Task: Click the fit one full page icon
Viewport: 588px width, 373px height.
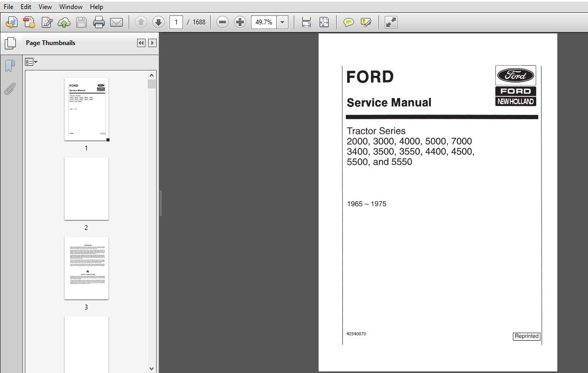Action: 324,22
